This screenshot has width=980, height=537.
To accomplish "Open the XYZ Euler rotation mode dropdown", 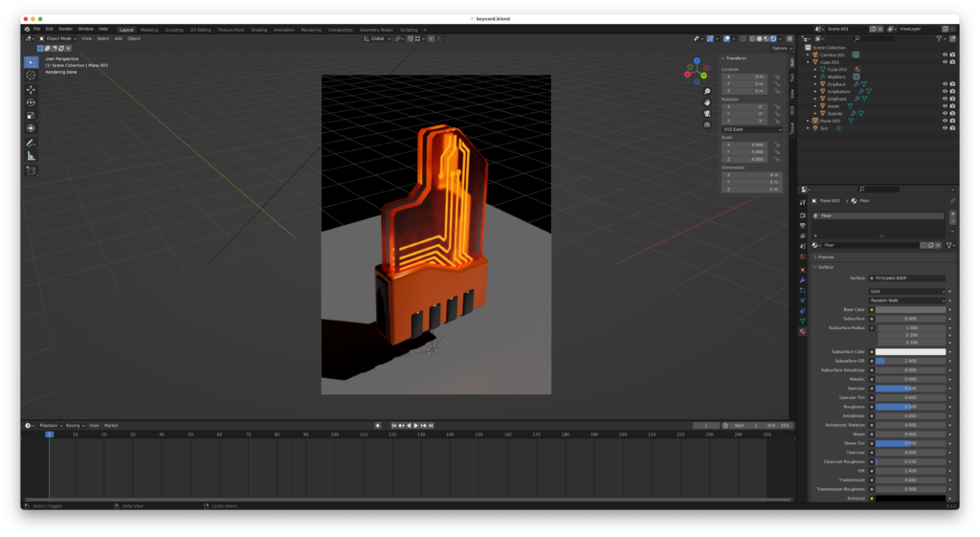I will point(750,128).
